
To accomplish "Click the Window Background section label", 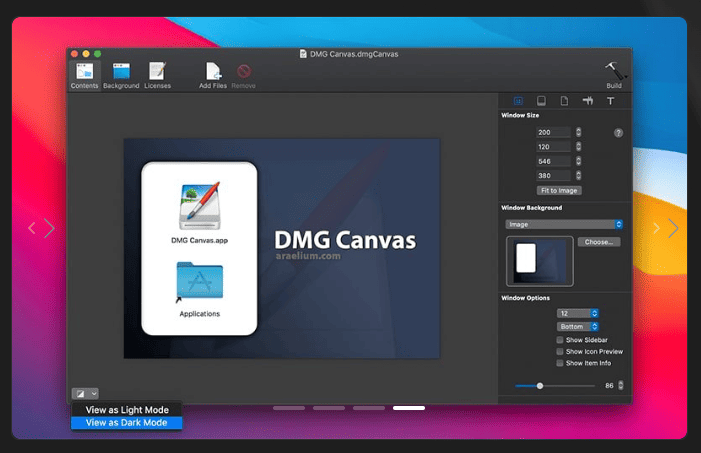I will point(532,208).
